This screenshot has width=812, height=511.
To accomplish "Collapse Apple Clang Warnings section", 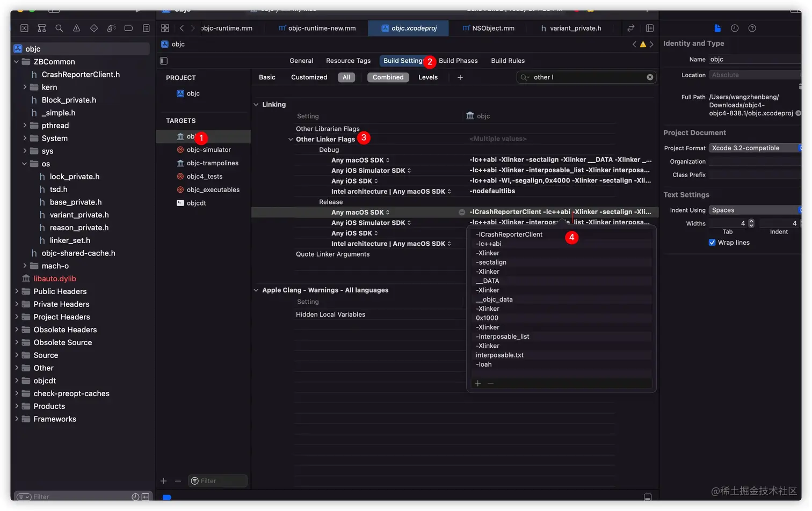I will tap(256, 290).
